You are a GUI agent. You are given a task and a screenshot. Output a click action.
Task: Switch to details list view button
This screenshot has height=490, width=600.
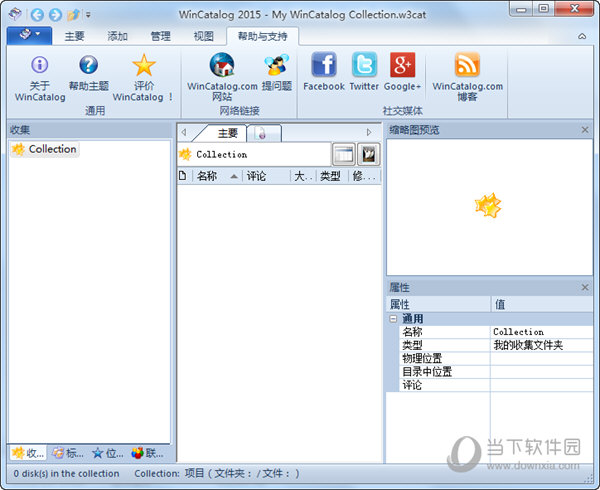343,155
